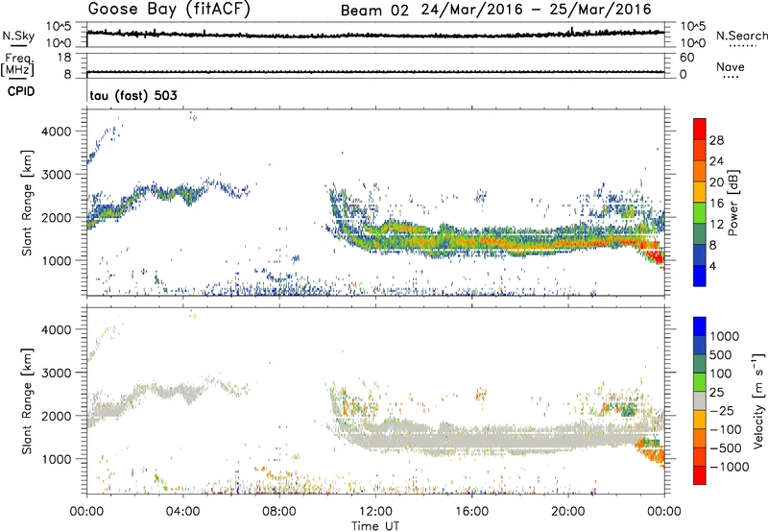Click the Slant Range [km] label of Power panel

point(27,203)
